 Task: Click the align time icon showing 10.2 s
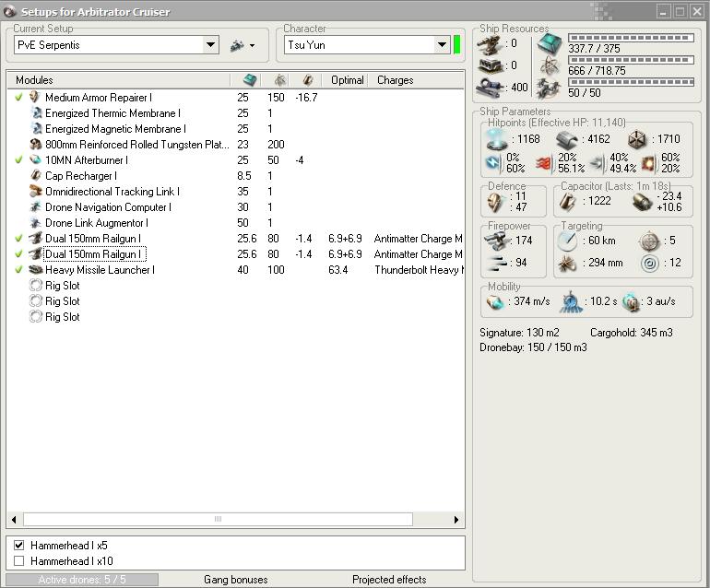tap(571, 302)
